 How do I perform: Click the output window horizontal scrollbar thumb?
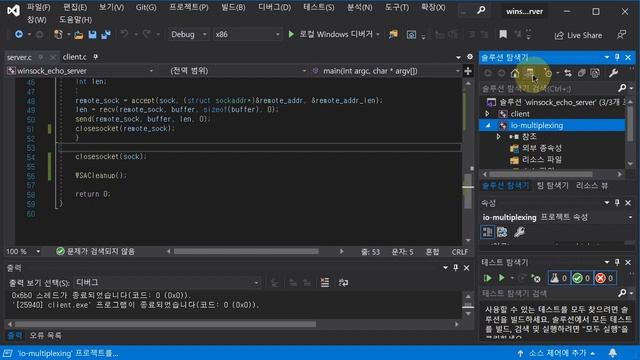pyautogui.click(x=165, y=324)
